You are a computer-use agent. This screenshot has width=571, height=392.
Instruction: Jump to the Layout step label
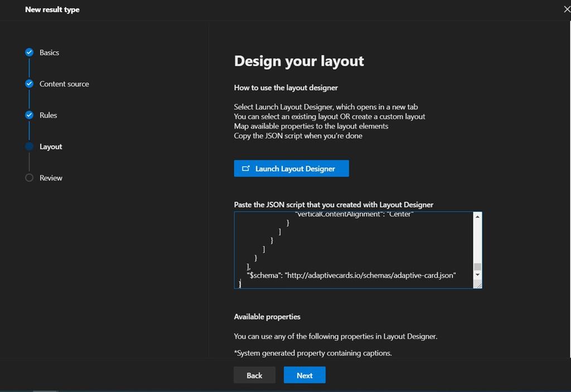50,146
